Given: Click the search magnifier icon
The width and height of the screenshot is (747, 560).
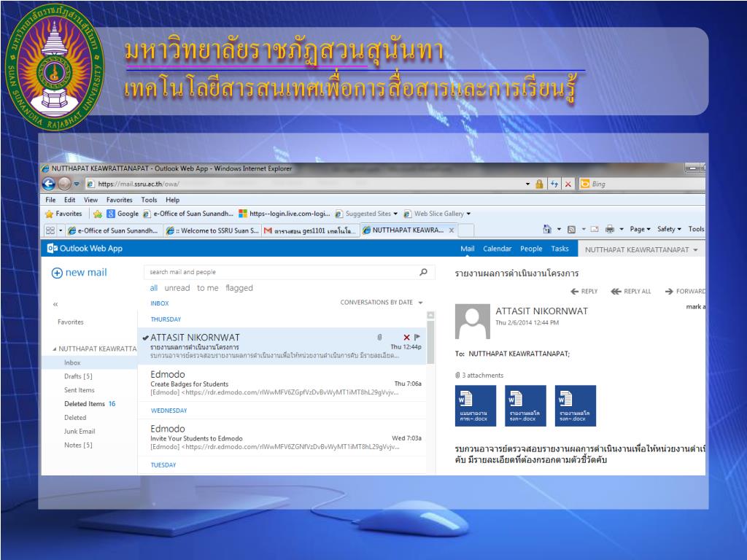Looking at the screenshot, I should [424, 272].
